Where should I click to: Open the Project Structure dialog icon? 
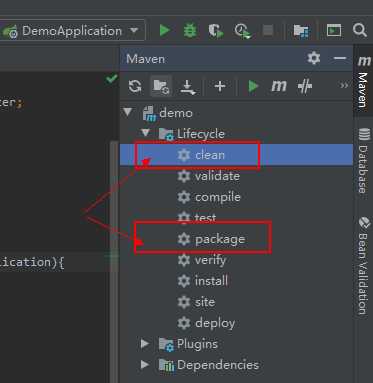pos(301,31)
